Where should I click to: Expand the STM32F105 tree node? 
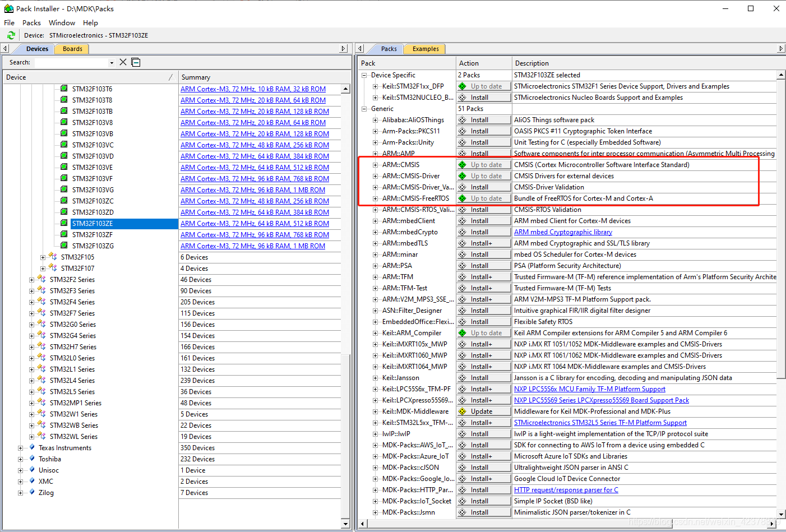tap(43, 257)
